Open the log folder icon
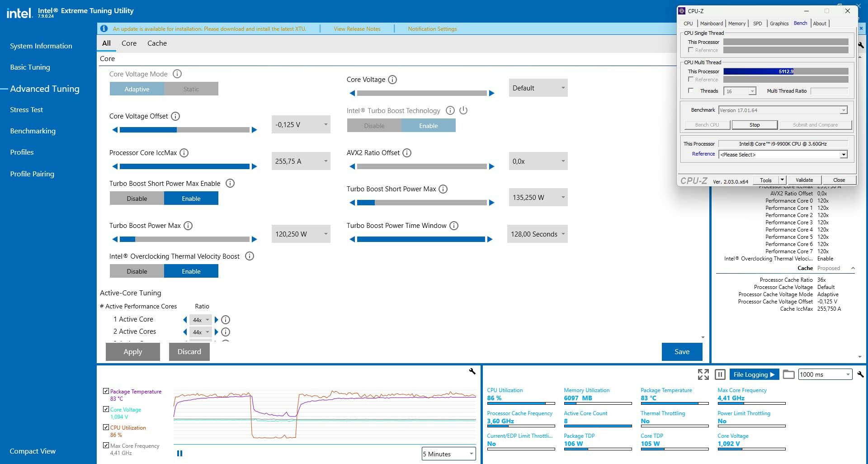This screenshot has height=464, width=868. pyautogui.click(x=789, y=374)
